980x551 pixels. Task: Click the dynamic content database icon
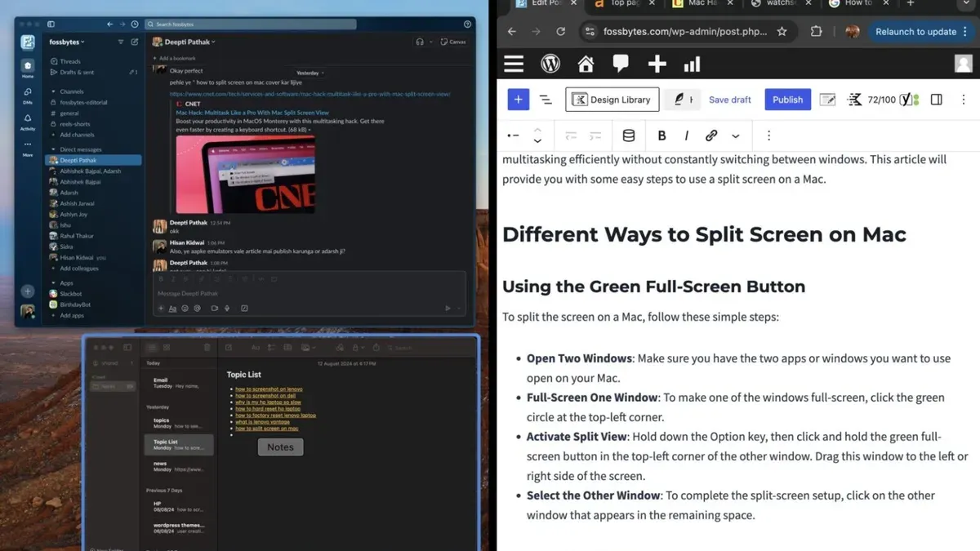pos(629,136)
